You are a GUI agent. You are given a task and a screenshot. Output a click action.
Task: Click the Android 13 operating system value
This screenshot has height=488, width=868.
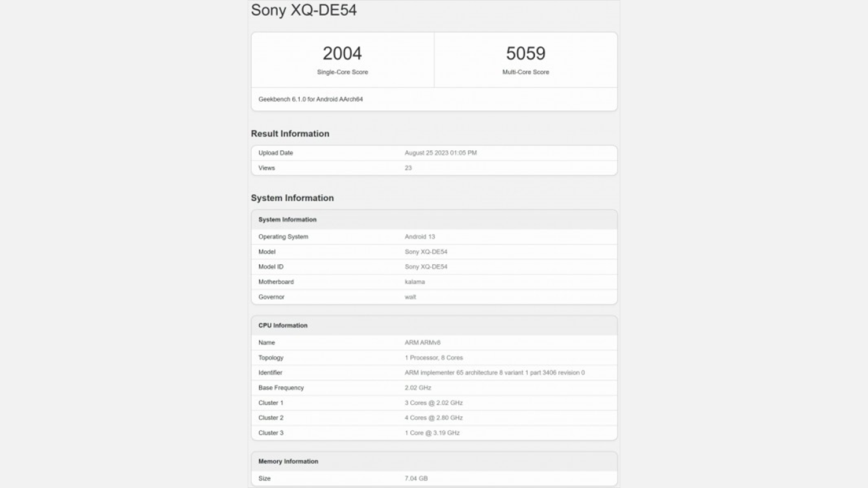420,237
